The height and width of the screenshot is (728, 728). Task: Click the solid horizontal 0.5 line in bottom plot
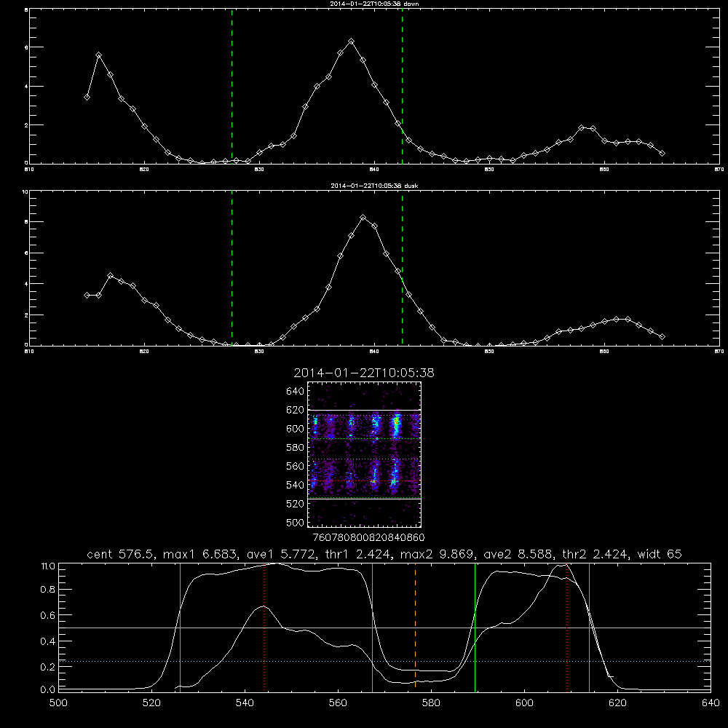pos(384,628)
